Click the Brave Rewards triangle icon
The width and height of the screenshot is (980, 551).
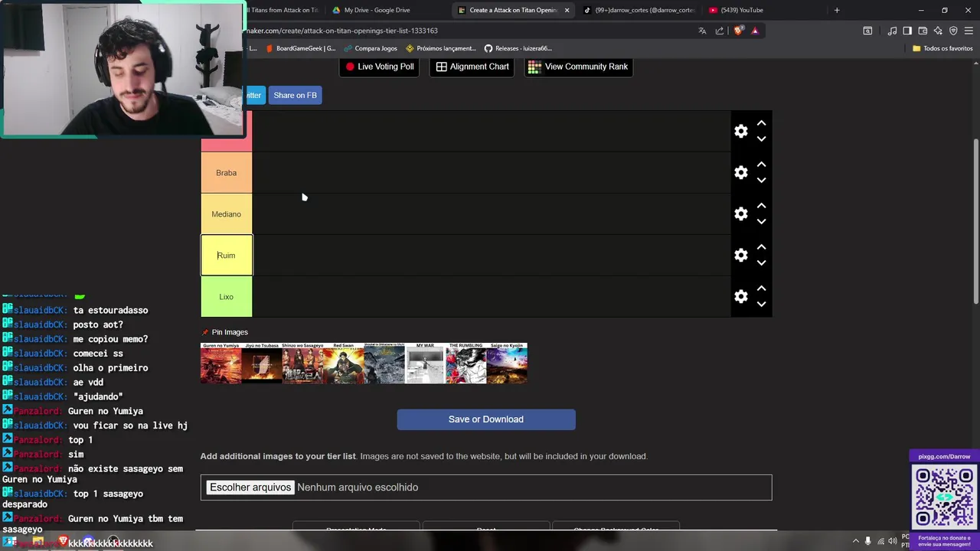click(x=755, y=31)
